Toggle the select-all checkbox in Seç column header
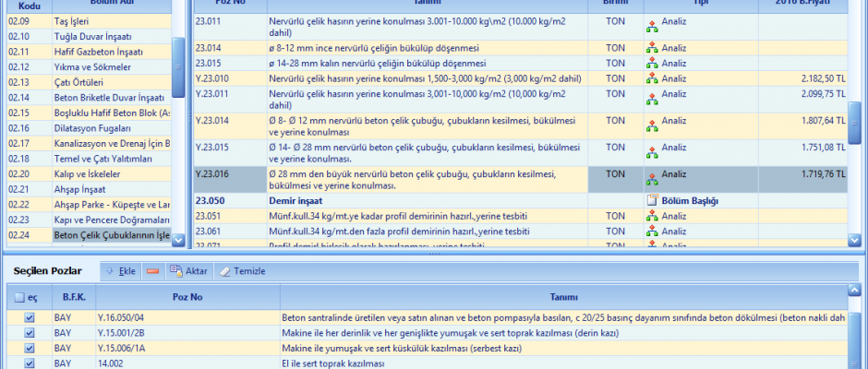 point(19,298)
